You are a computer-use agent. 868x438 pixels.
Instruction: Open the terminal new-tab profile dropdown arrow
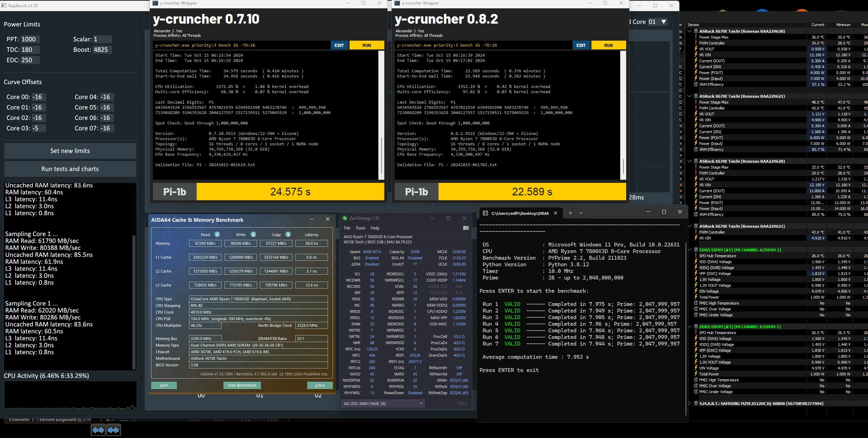[580, 213]
